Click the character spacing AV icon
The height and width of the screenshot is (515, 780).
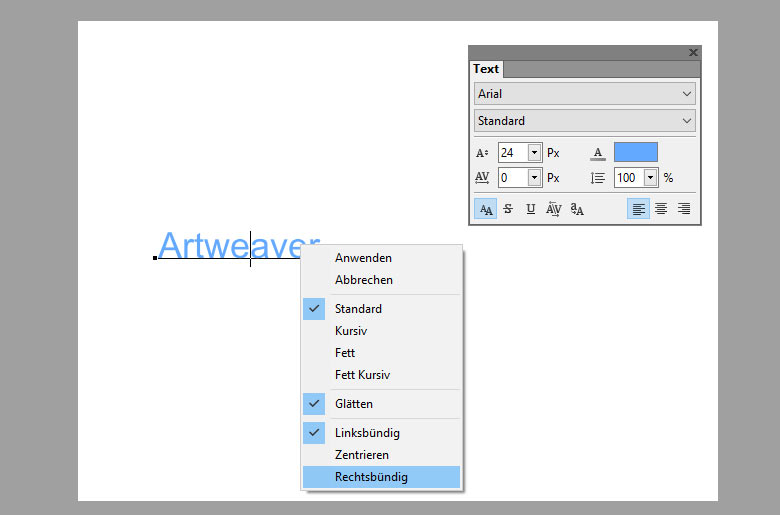click(482, 178)
